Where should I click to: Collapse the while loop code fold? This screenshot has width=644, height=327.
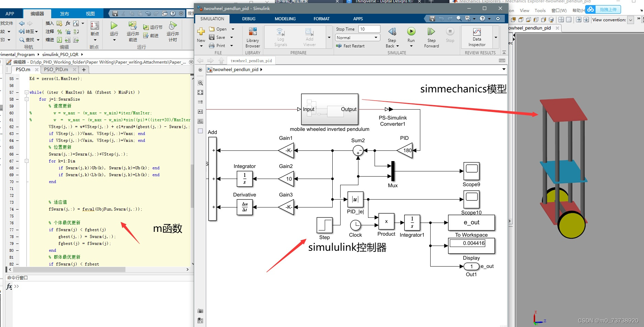tap(26, 92)
